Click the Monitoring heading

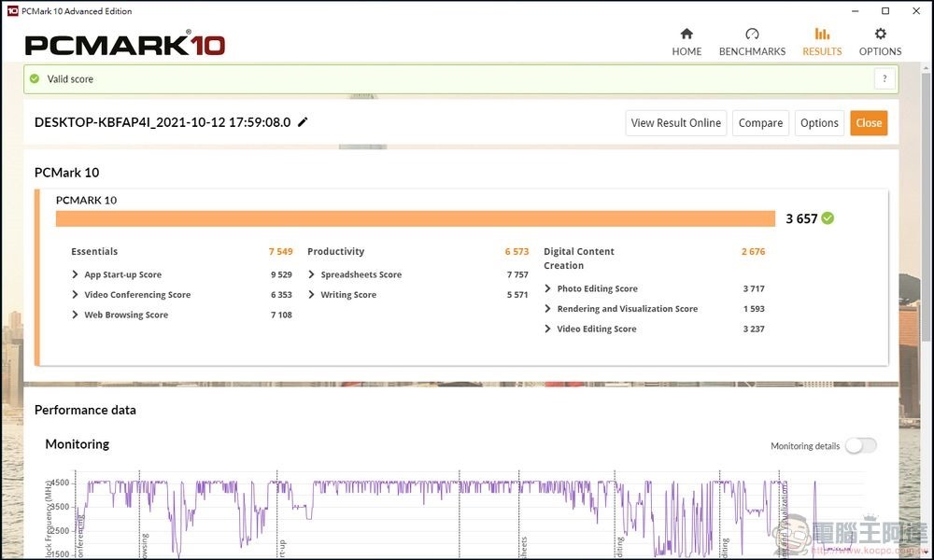click(x=78, y=444)
